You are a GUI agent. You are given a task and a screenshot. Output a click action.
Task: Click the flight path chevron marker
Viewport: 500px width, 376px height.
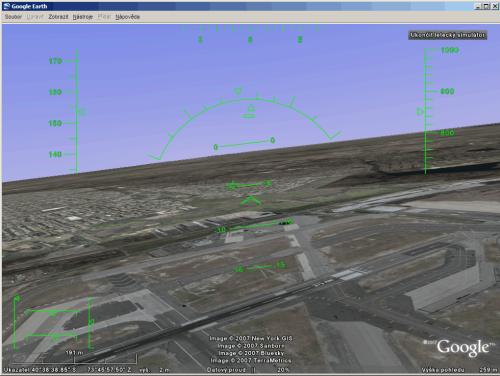(251, 200)
